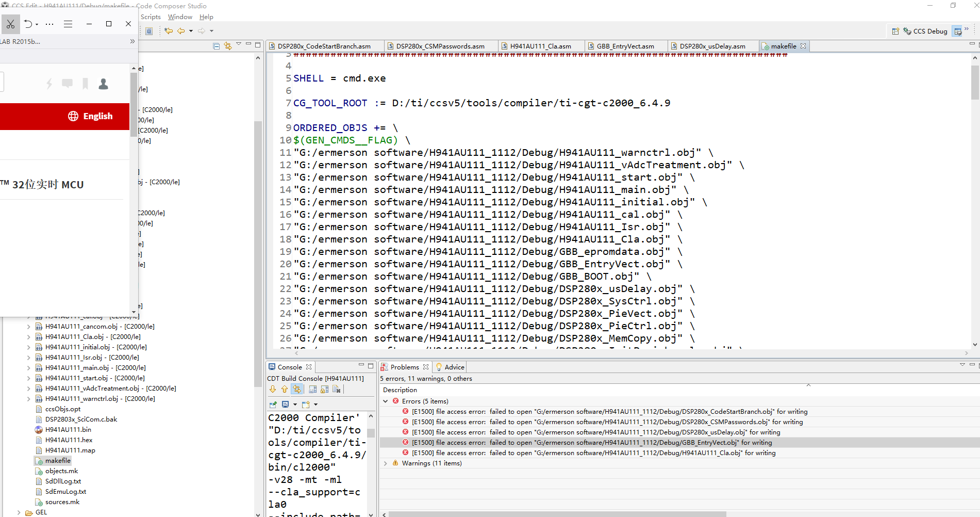Open the Window menu
The image size is (980, 517).
pos(180,17)
